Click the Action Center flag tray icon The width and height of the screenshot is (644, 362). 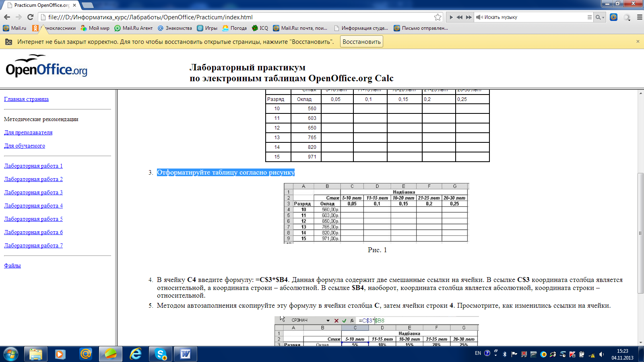click(x=514, y=354)
